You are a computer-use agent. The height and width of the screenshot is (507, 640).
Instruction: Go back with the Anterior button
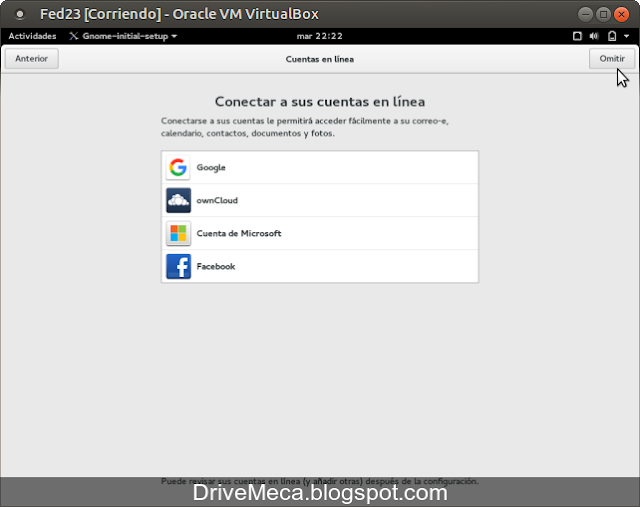point(32,59)
